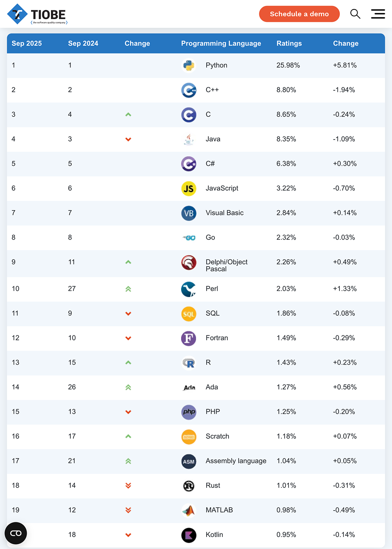Click the Assembly language name text
The height and width of the screenshot is (549, 392).
point(236,461)
